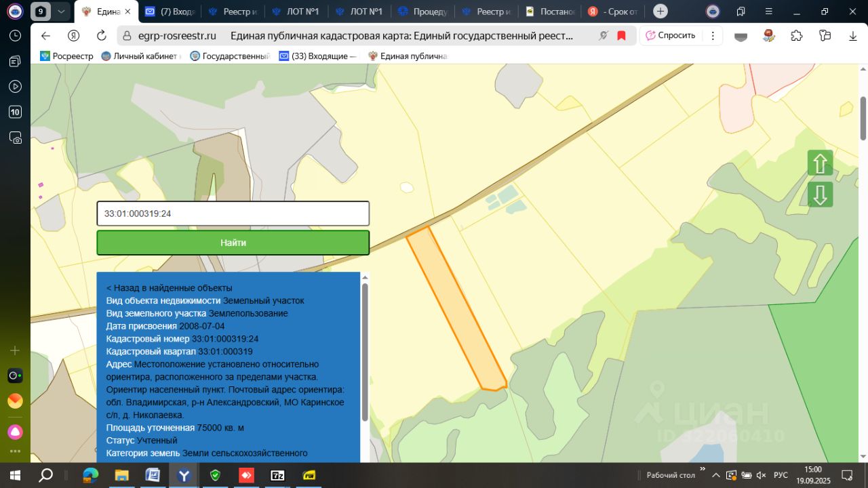The image size is (868, 488).
Task: Open the Спросить assistant button
Action: pyautogui.click(x=671, y=36)
